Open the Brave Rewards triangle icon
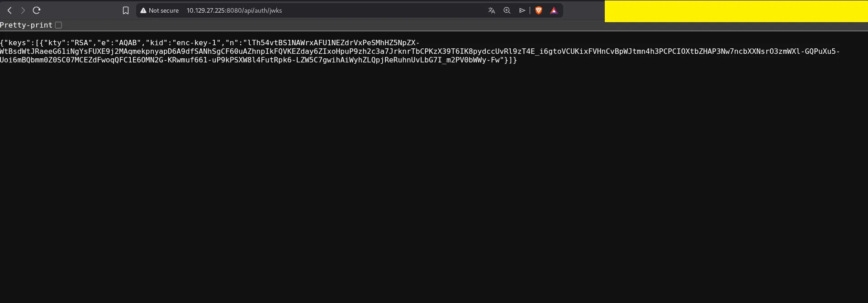Image resolution: width=868 pixels, height=303 pixels. click(554, 10)
